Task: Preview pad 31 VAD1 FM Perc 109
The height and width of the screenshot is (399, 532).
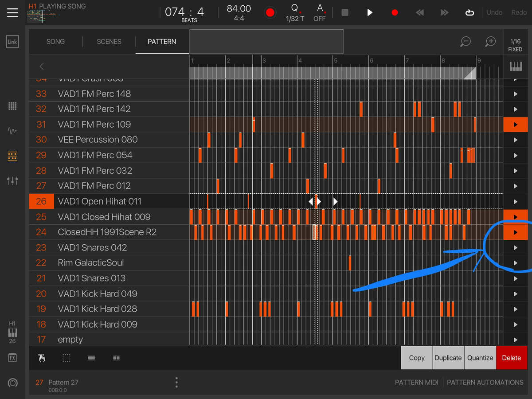Action: (x=515, y=125)
